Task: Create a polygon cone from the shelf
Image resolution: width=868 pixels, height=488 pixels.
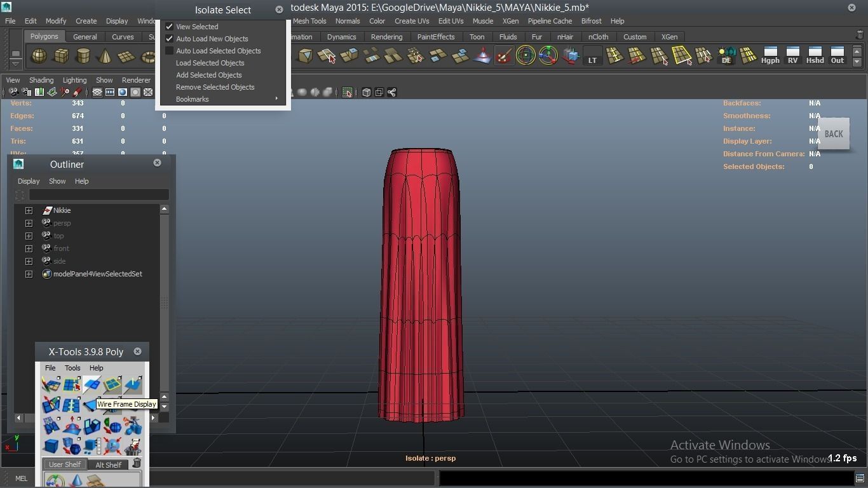Action: click(105, 56)
